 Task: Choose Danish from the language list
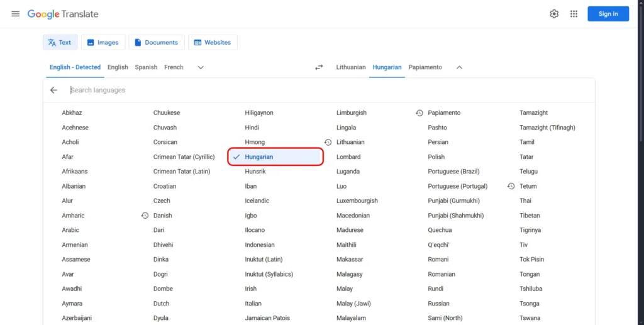(x=163, y=216)
